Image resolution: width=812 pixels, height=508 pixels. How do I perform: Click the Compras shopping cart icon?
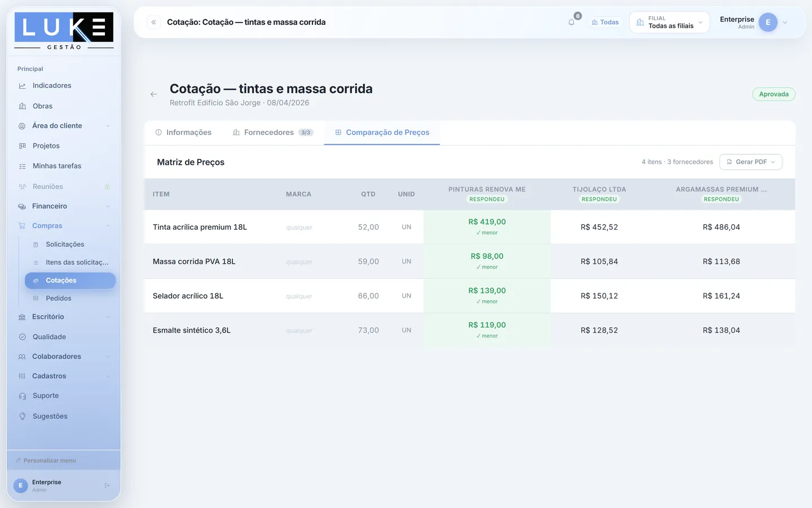pyautogui.click(x=22, y=226)
